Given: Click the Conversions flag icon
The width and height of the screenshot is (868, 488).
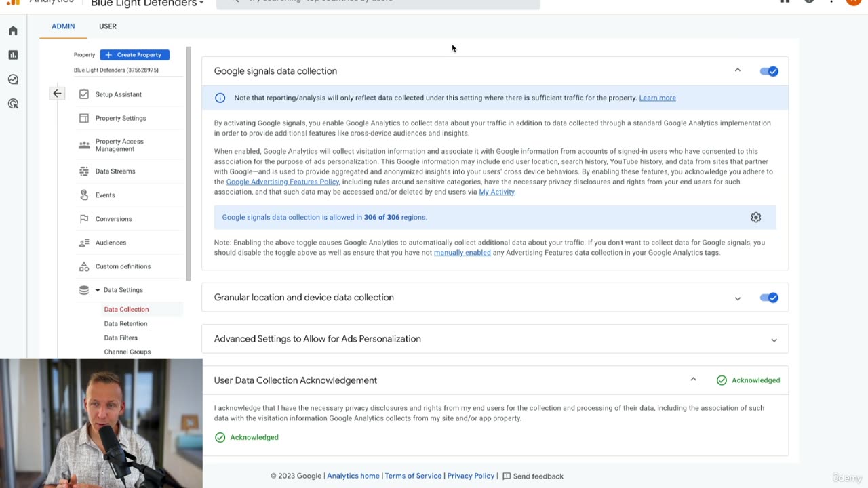Looking at the screenshot, I should pyautogui.click(x=84, y=219).
